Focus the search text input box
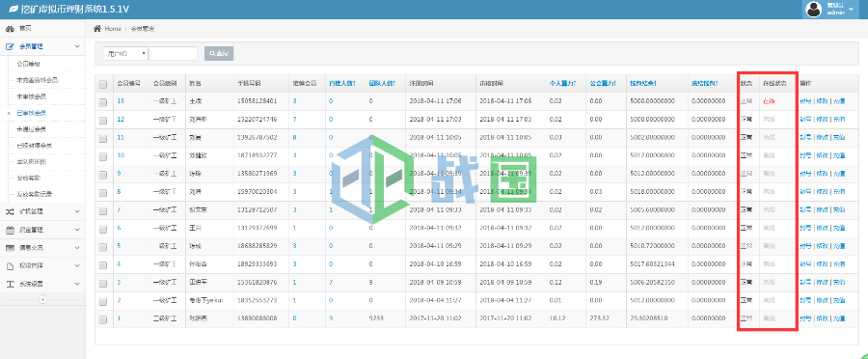The height and width of the screenshot is (359, 868). [174, 54]
